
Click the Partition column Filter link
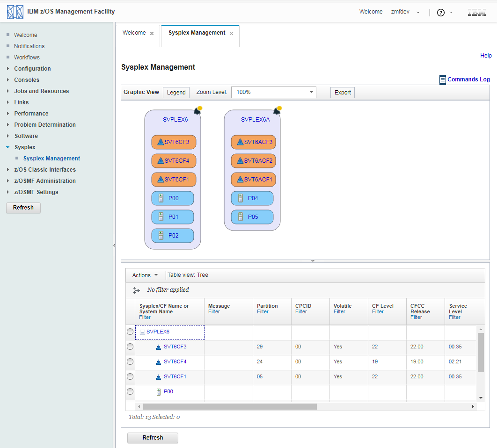click(x=263, y=311)
